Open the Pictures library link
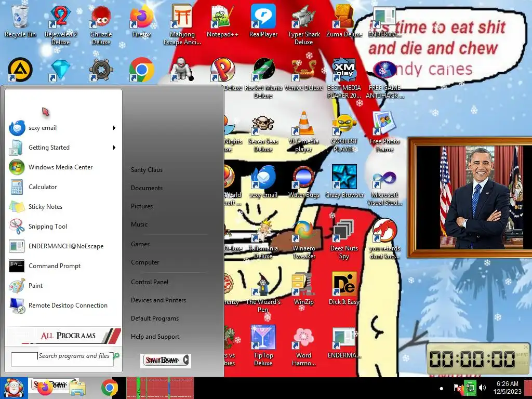Viewport: 532px width, 399px height. coord(142,206)
